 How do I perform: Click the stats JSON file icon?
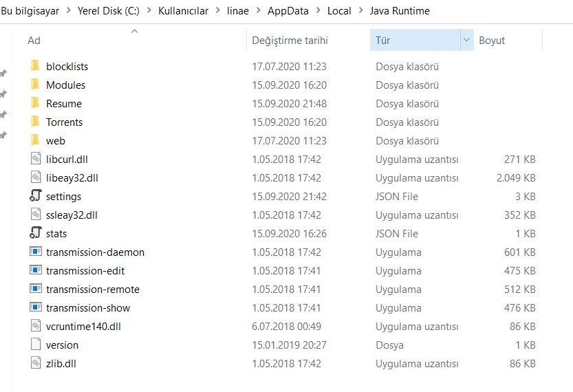[36, 233]
